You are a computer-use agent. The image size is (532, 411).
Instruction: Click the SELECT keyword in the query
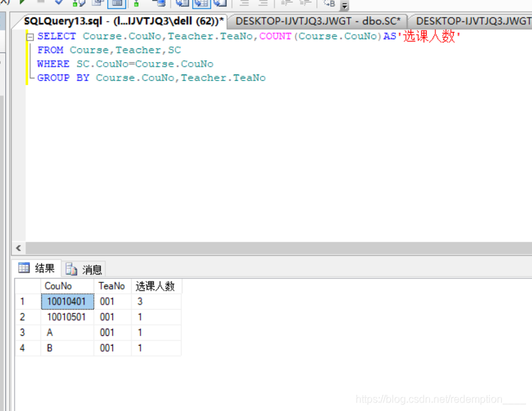pos(57,37)
